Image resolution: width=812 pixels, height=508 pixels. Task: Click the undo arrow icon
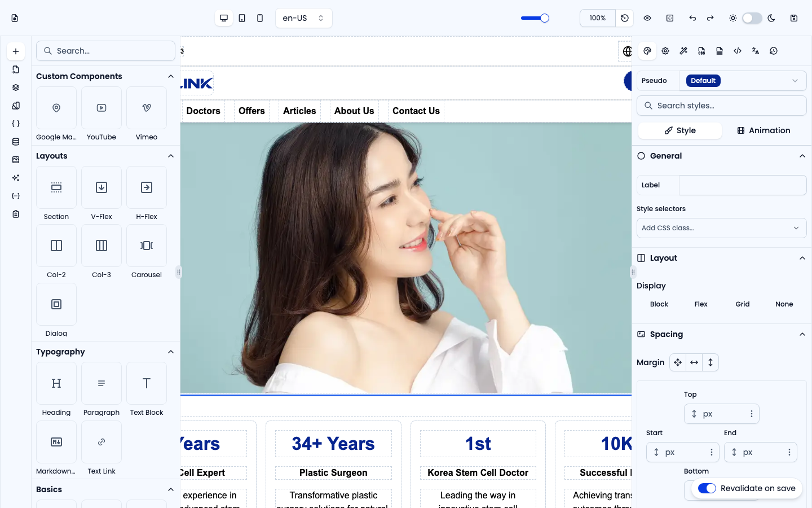pos(692,18)
